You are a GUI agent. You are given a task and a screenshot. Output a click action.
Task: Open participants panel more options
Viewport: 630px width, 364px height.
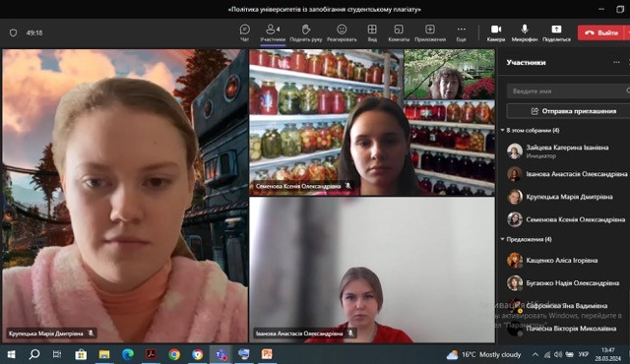pos(616,62)
